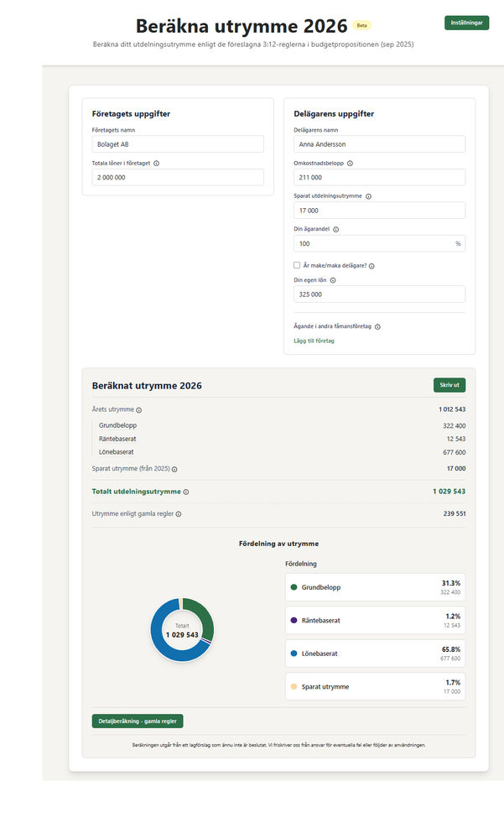This screenshot has width=504, height=838.
Task: Click the donut chart total center
Action: [182, 630]
